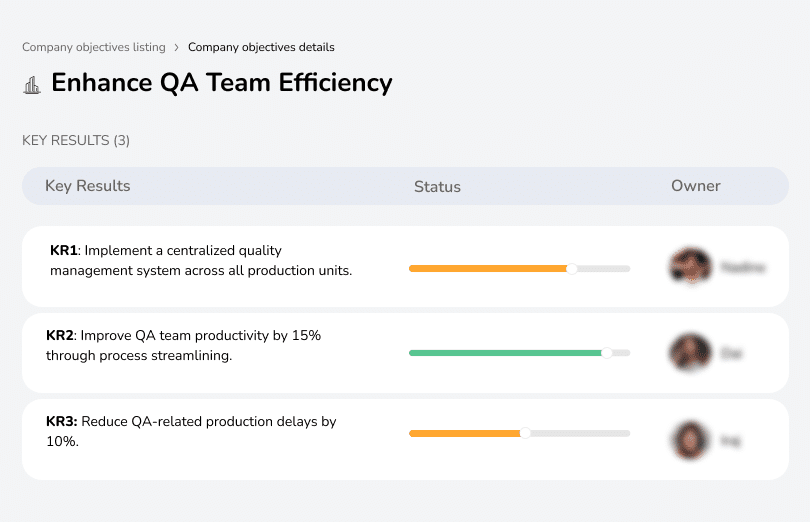Click the KR1 owner avatar
Viewport: 810px width, 522px height.
(691, 266)
